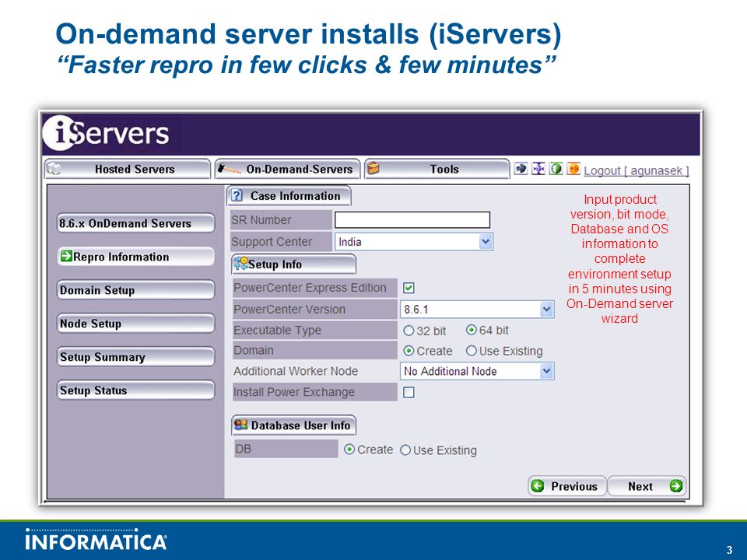Click the hammer icon on On-Demand-Servers tab

tap(229, 169)
